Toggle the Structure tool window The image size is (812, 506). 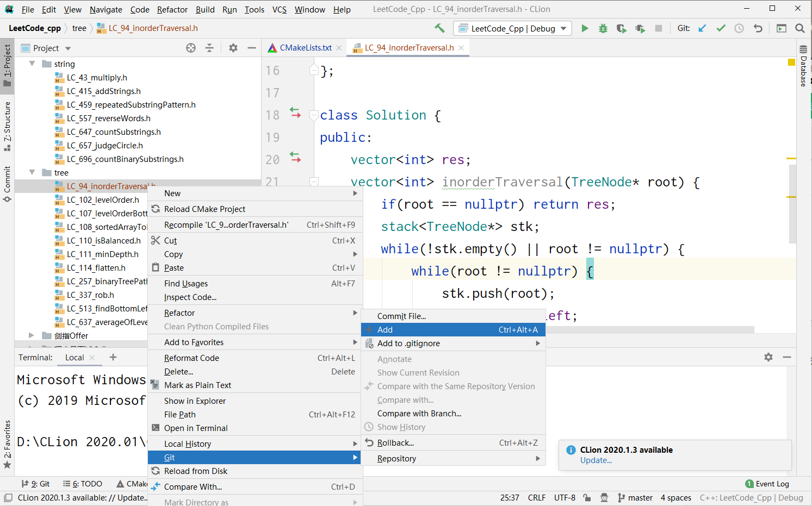pos(7,126)
